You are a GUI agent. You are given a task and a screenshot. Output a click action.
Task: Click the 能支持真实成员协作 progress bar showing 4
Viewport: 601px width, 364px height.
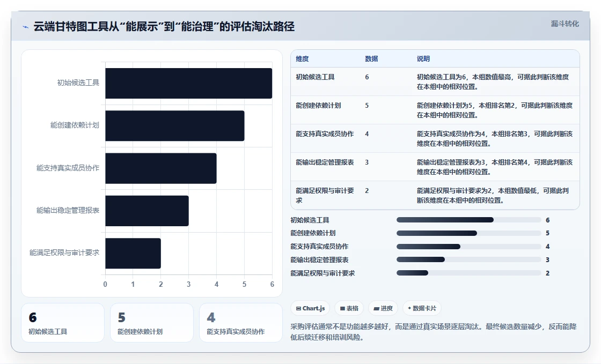click(x=468, y=247)
